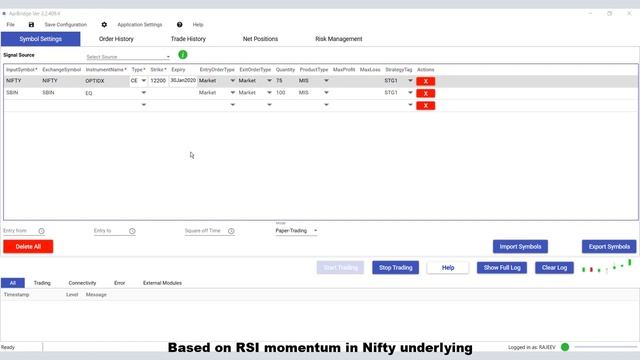Image resolution: width=640 pixels, height=360 pixels.
Task: Open the Application Settings gear icon
Action: click(104, 24)
